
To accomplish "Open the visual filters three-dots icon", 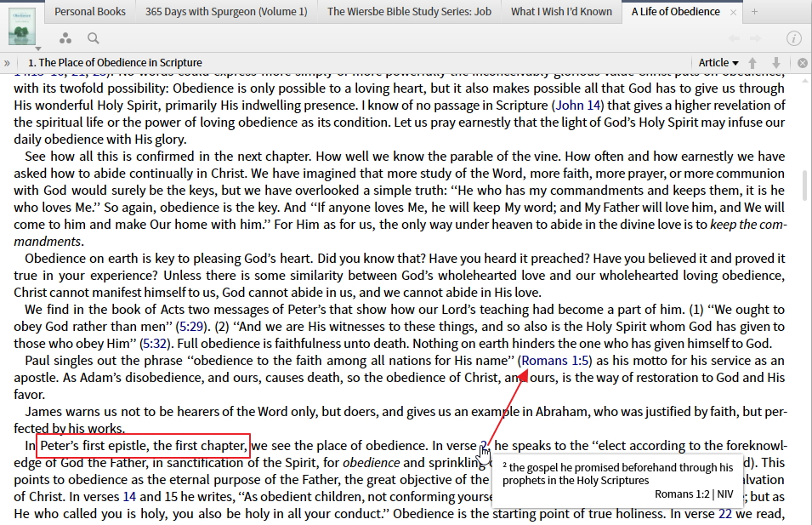I will coord(65,37).
